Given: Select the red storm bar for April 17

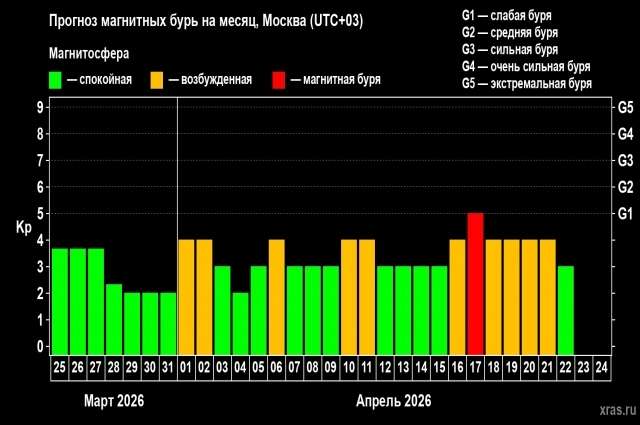Looking at the screenshot, I should click(x=475, y=283).
